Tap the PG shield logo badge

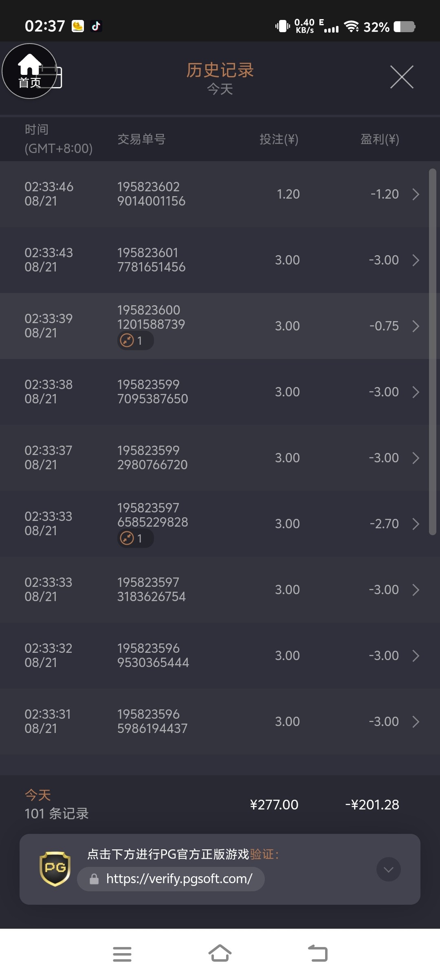click(55, 868)
